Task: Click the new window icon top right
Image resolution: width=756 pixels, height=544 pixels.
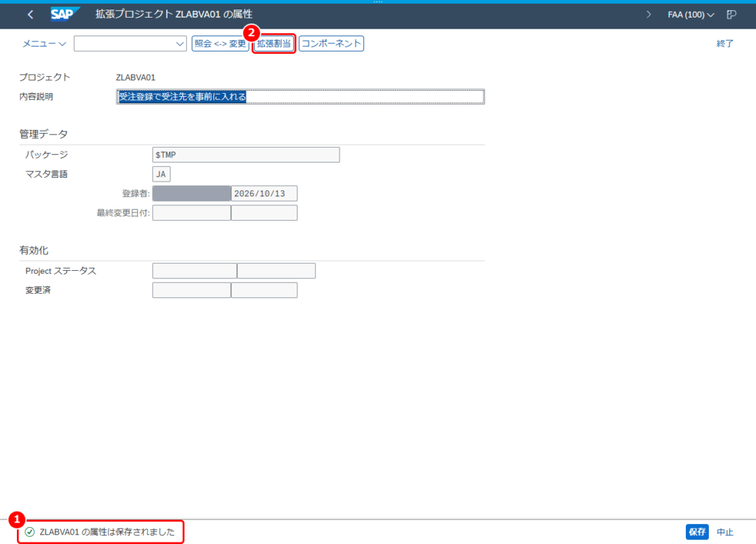Action: (x=732, y=15)
